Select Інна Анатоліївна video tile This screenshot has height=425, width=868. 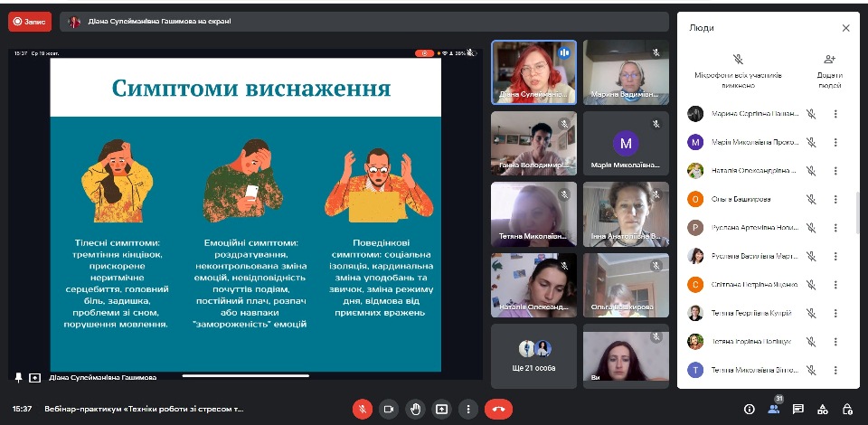pos(626,214)
